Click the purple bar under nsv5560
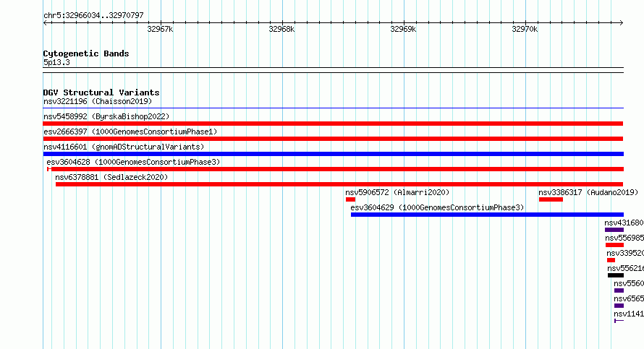This screenshot has height=349, width=644. [619, 290]
